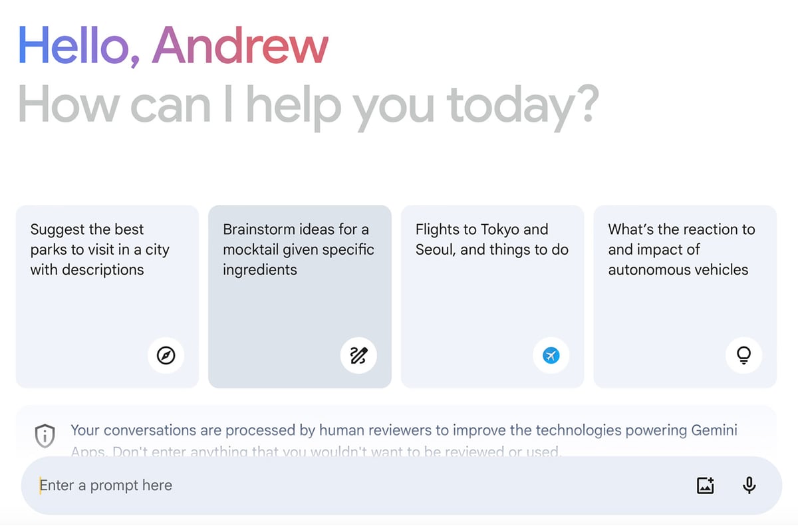Click the shield info icon beside the privacy notice
798x532 pixels.
click(45, 436)
